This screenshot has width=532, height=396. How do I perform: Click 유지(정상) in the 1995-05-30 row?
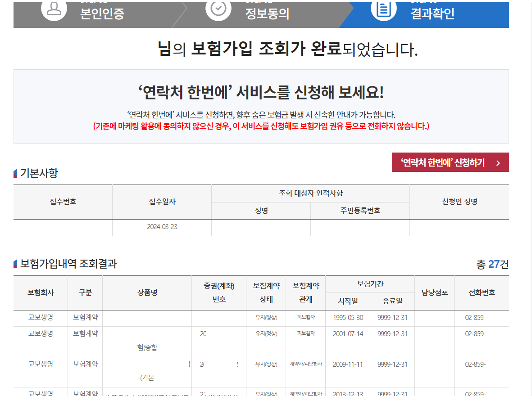tap(266, 318)
